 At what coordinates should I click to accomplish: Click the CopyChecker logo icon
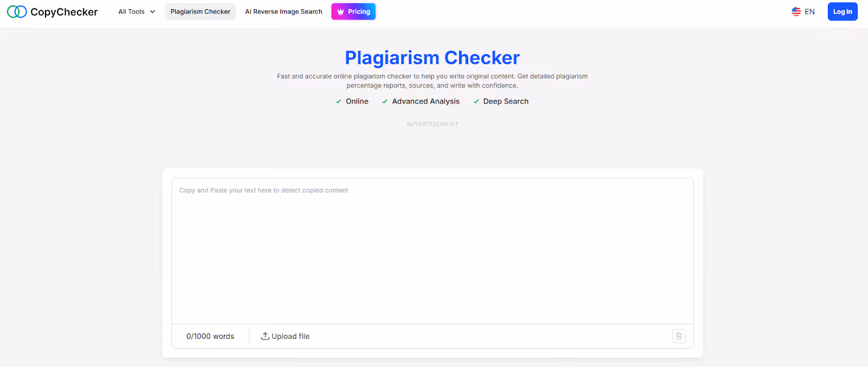[x=17, y=11]
